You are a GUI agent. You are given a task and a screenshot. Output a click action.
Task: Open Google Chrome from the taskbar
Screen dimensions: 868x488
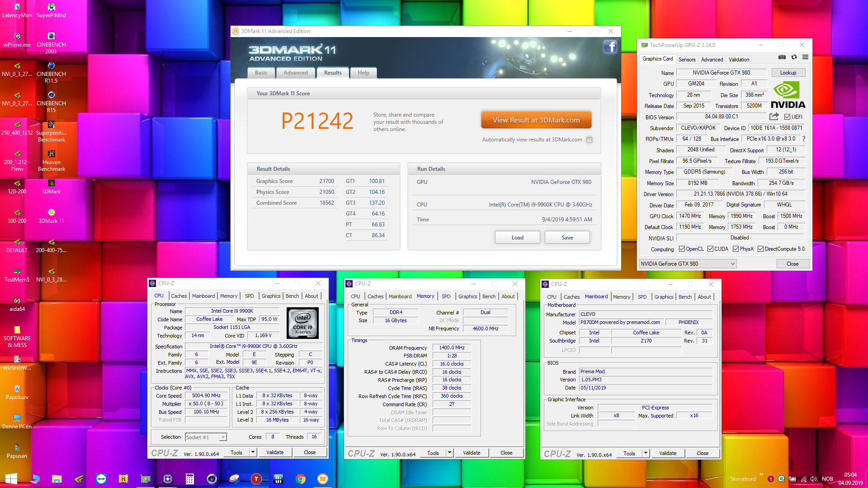[301, 479]
